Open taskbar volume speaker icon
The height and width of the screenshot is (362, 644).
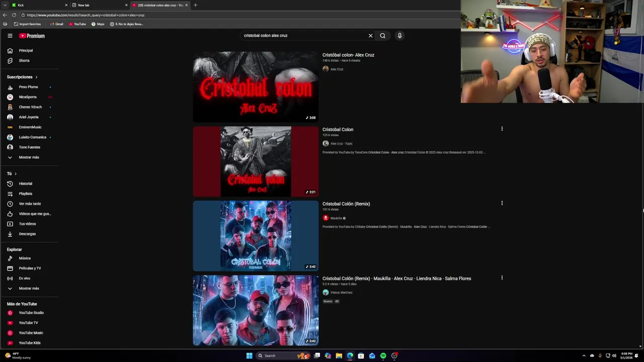[614, 355]
